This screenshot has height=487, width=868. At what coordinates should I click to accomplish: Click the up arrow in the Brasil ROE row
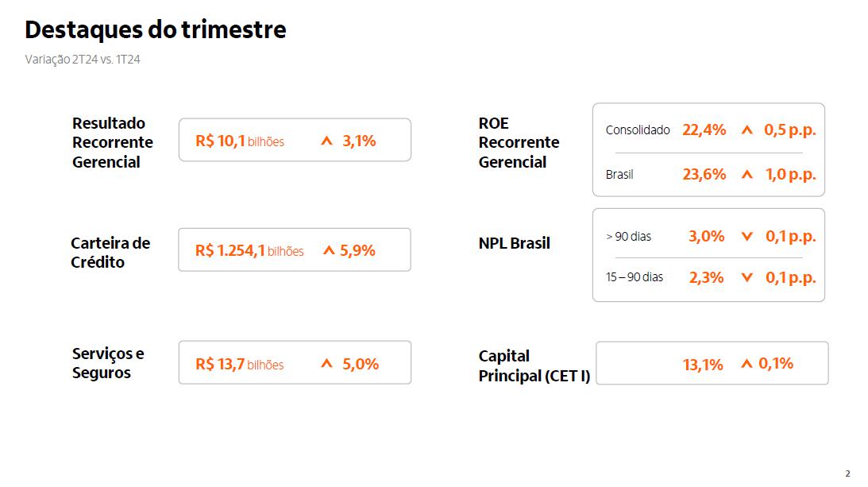[x=746, y=175]
